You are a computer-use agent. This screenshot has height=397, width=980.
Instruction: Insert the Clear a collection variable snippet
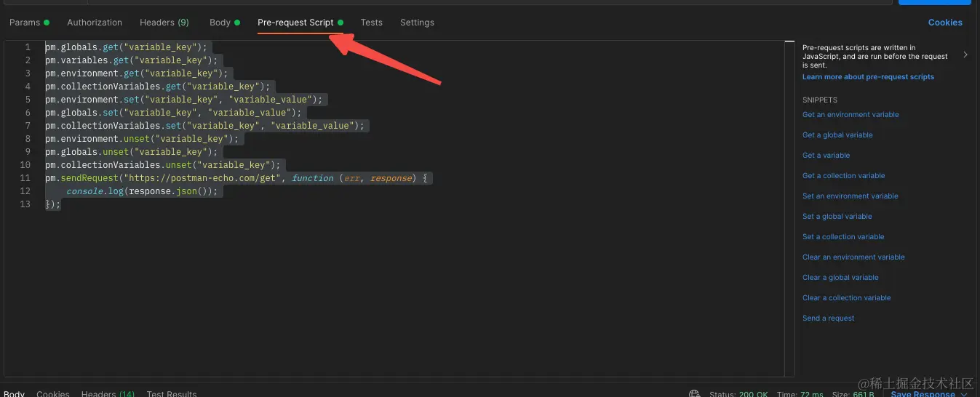point(846,297)
